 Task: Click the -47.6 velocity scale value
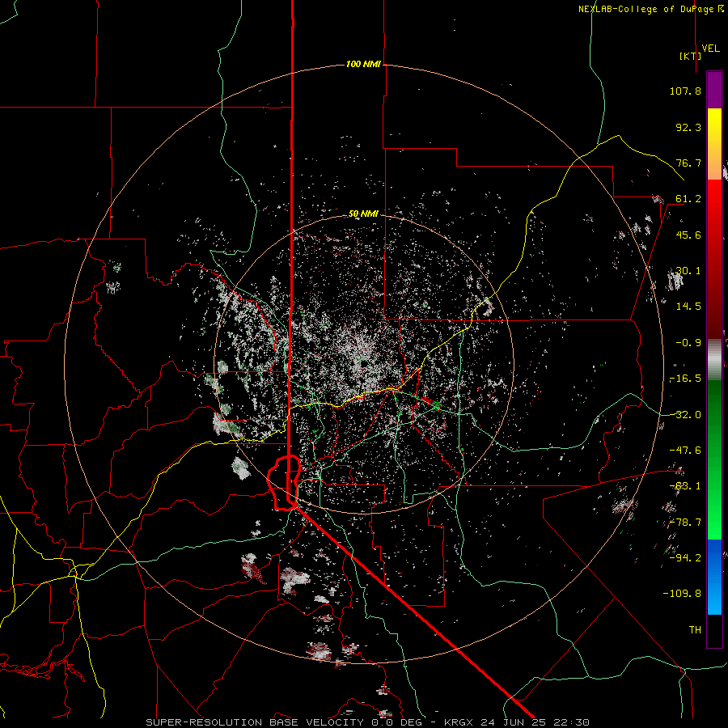coord(685,451)
